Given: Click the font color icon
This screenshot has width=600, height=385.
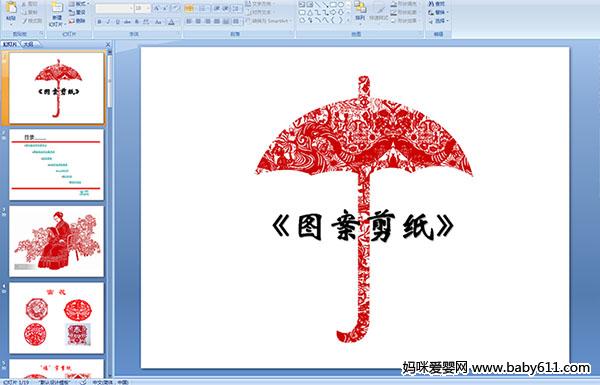Looking at the screenshot, I should click(x=171, y=22).
